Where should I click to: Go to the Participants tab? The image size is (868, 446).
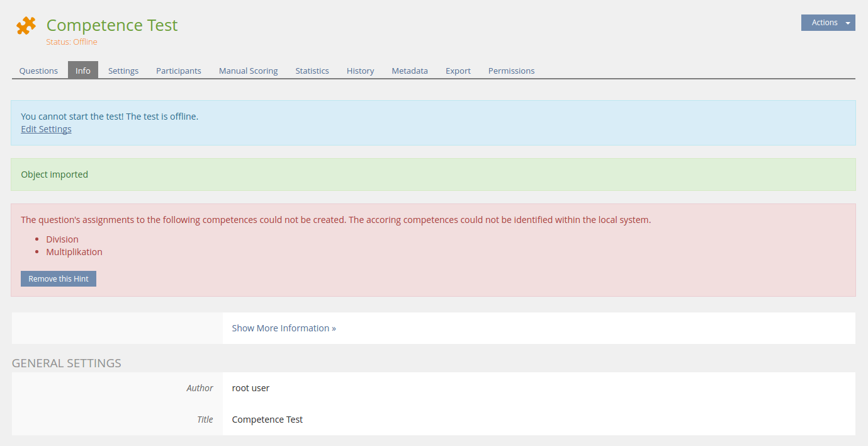pyautogui.click(x=179, y=71)
